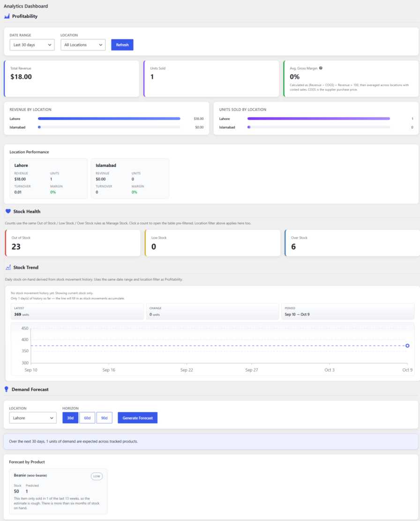Viewport: 420px width, 521px height.
Task: Click the Units Sold value 1
Action: pos(152,77)
